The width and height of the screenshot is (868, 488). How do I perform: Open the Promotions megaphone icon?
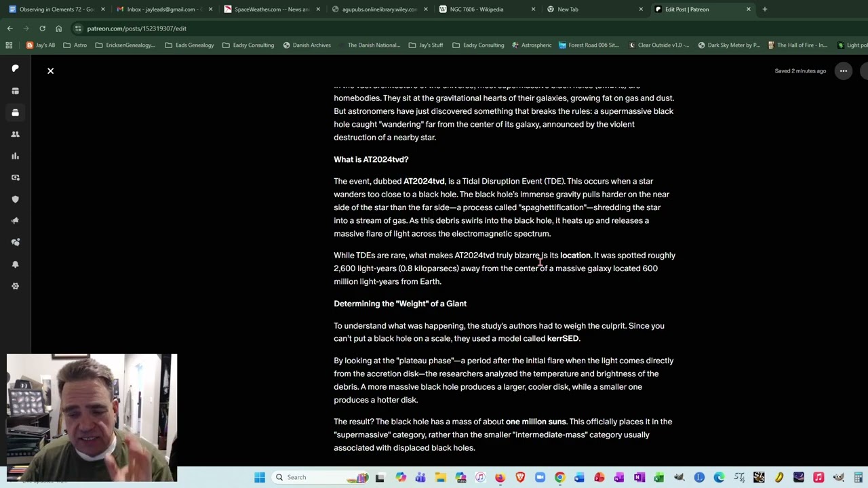[15, 221]
